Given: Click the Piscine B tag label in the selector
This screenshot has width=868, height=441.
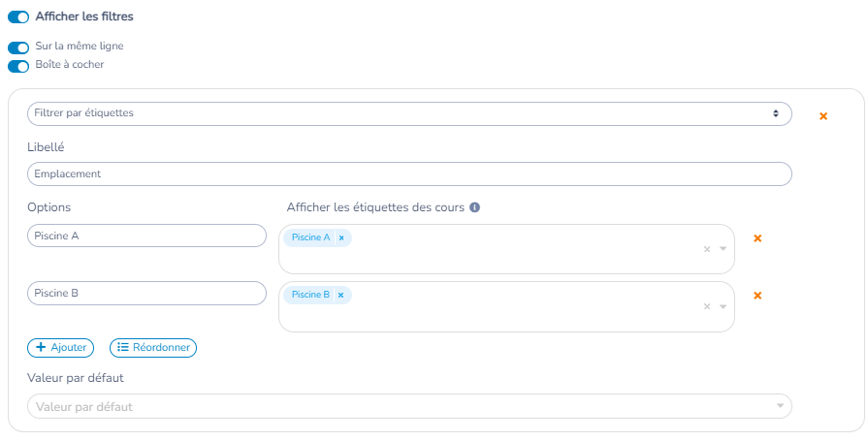Looking at the screenshot, I should 310,295.
